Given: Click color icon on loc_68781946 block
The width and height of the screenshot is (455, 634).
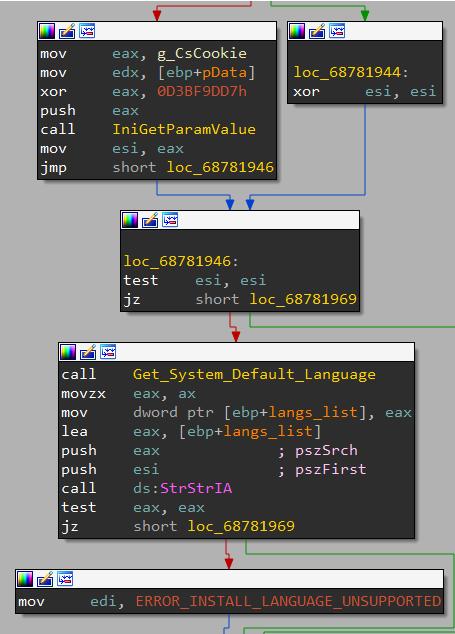Looking at the screenshot, I should point(130,220).
